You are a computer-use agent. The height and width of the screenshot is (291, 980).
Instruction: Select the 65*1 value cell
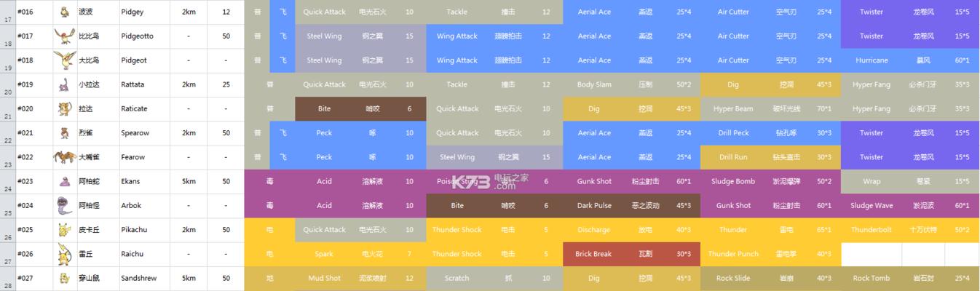pyautogui.click(x=823, y=230)
